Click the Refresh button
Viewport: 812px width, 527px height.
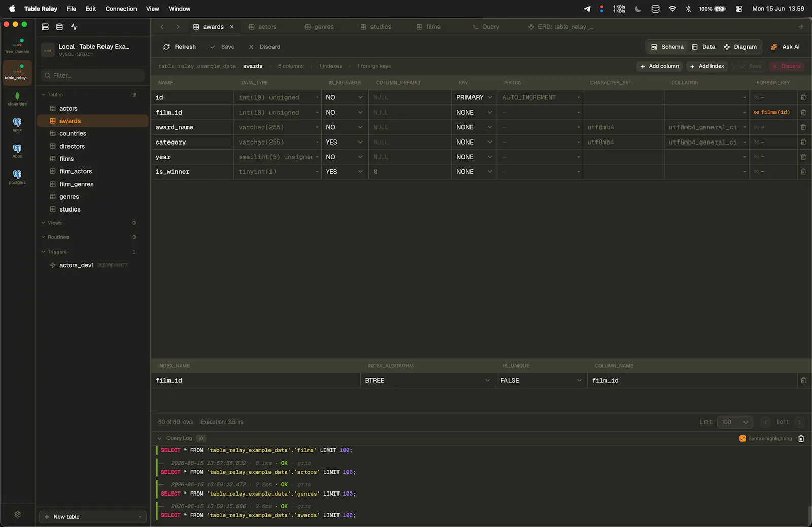tap(180, 47)
